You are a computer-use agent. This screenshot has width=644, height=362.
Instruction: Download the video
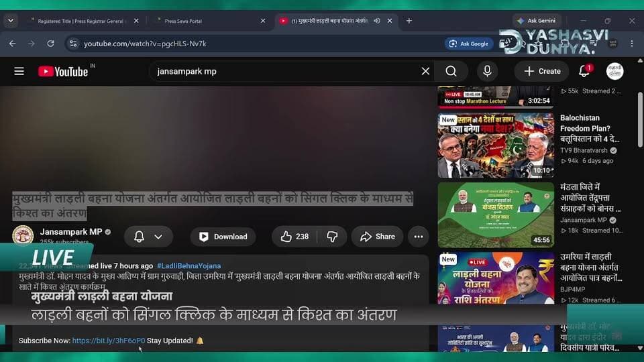pyautogui.click(x=223, y=237)
